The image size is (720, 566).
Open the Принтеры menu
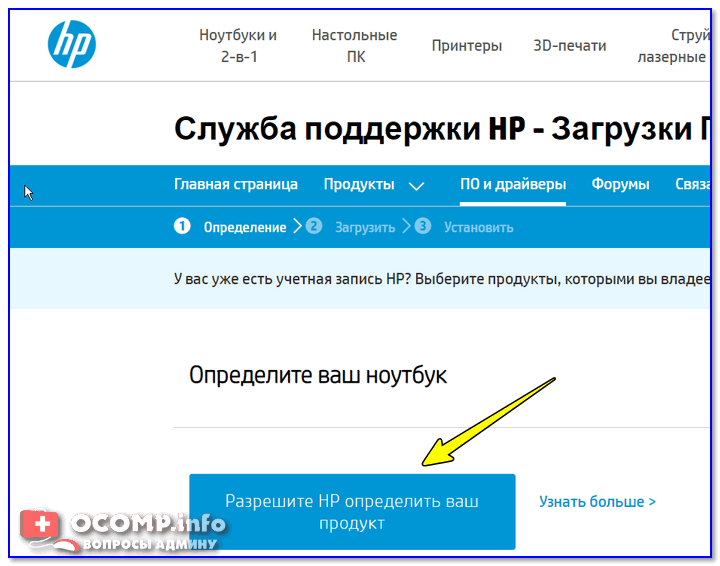(x=467, y=45)
